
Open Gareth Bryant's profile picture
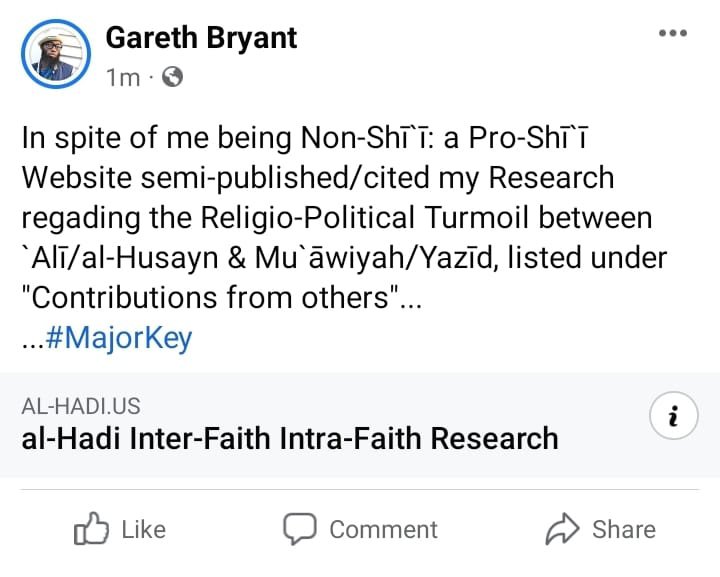(55, 54)
